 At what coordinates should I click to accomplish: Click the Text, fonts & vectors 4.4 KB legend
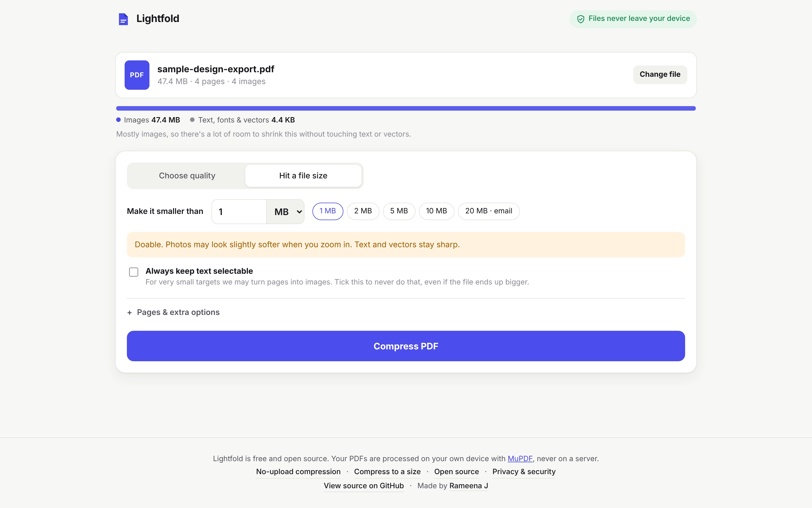pyautogui.click(x=242, y=120)
